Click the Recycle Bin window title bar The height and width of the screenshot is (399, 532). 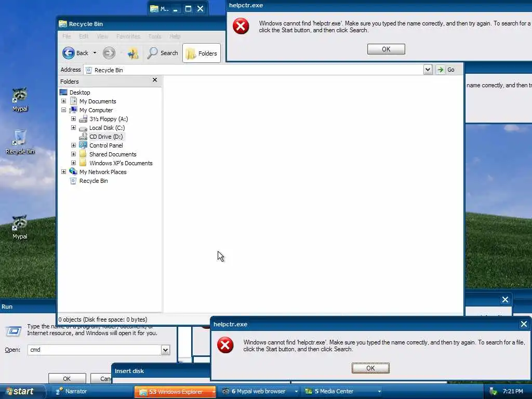141,24
